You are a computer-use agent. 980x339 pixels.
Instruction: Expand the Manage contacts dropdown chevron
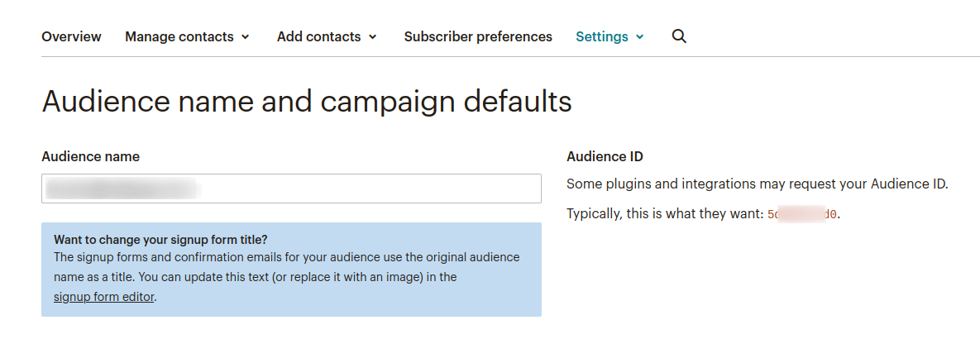246,37
